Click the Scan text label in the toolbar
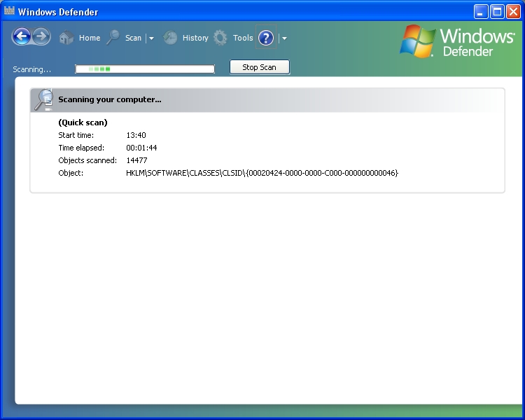 [x=133, y=38]
